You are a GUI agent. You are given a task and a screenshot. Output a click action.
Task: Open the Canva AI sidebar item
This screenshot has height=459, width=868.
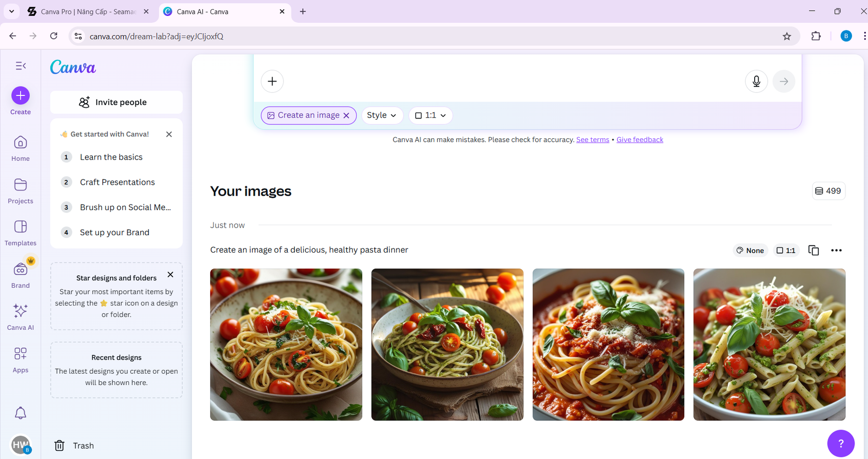coord(20,317)
